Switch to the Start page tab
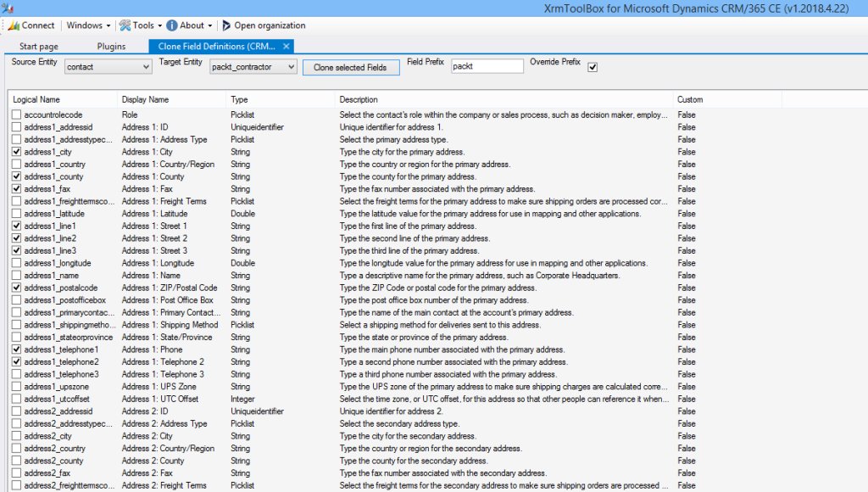868x492 pixels. tap(39, 47)
